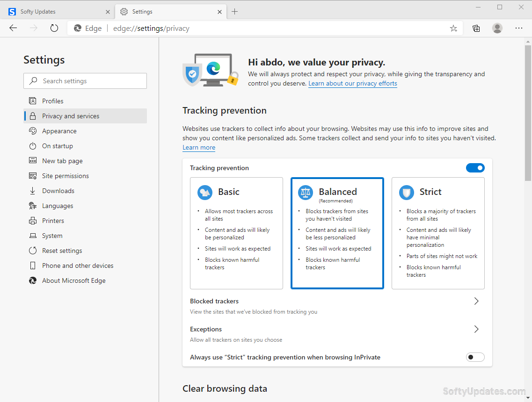Open the user profile avatar icon
This screenshot has width=532, height=402.
tap(497, 28)
